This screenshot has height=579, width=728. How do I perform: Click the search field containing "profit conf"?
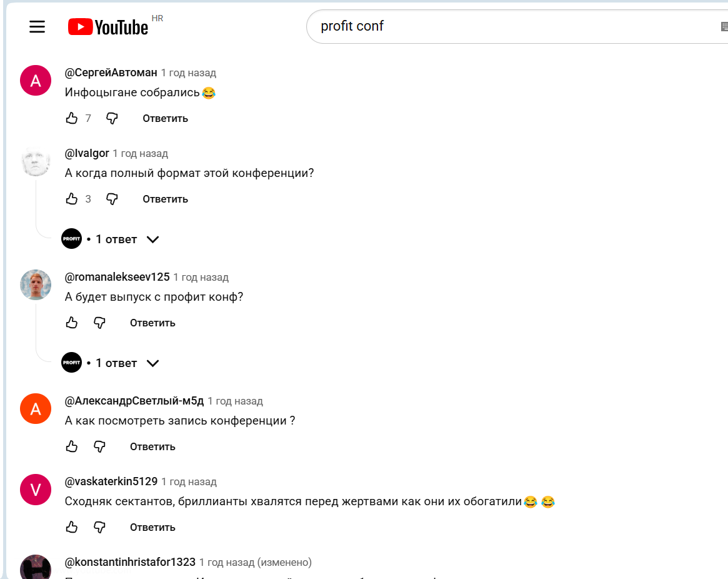click(x=512, y=26)
